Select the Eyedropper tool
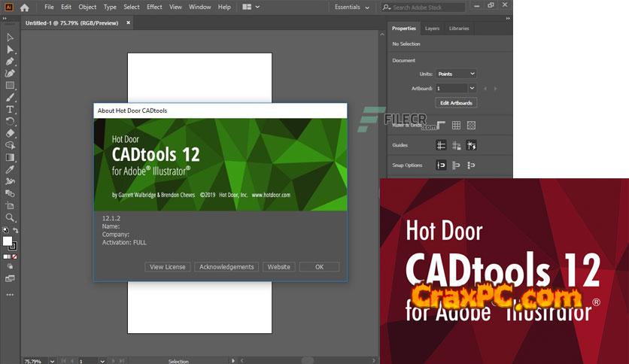Viewport: 629px width, 364px height. [x=10, y=169]
